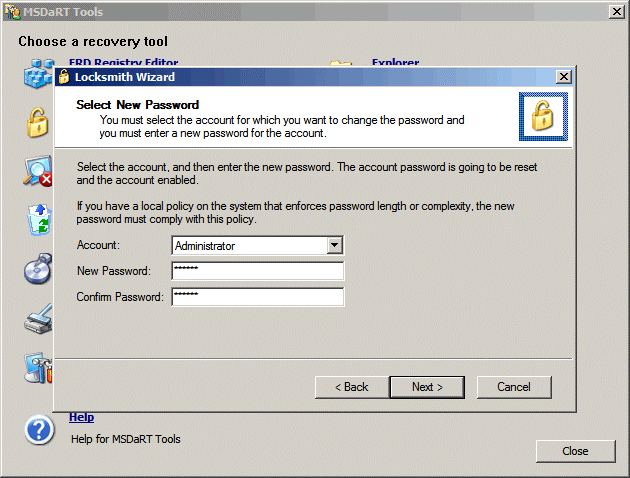
Task: Launch File Restore recycle bin icon
Action: tap(39, 220)
